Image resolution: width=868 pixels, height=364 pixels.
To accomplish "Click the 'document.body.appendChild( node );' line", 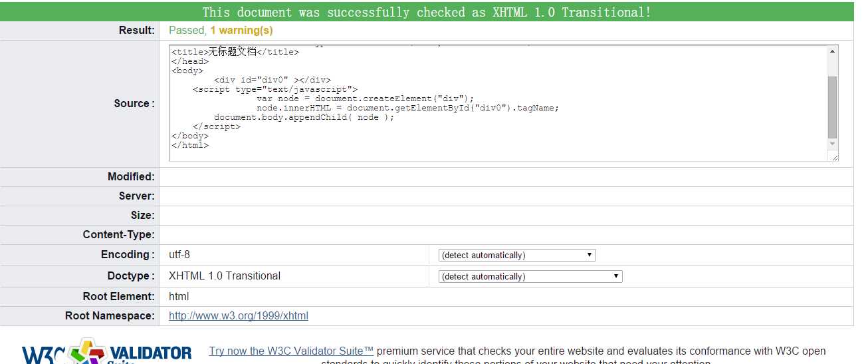I will click(x=304, y=117).
